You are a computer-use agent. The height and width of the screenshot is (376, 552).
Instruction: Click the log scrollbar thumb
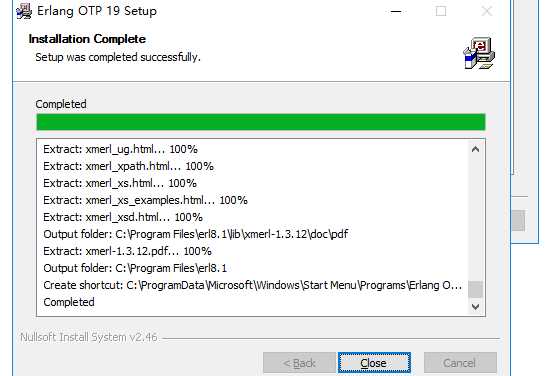pos(475,289)
